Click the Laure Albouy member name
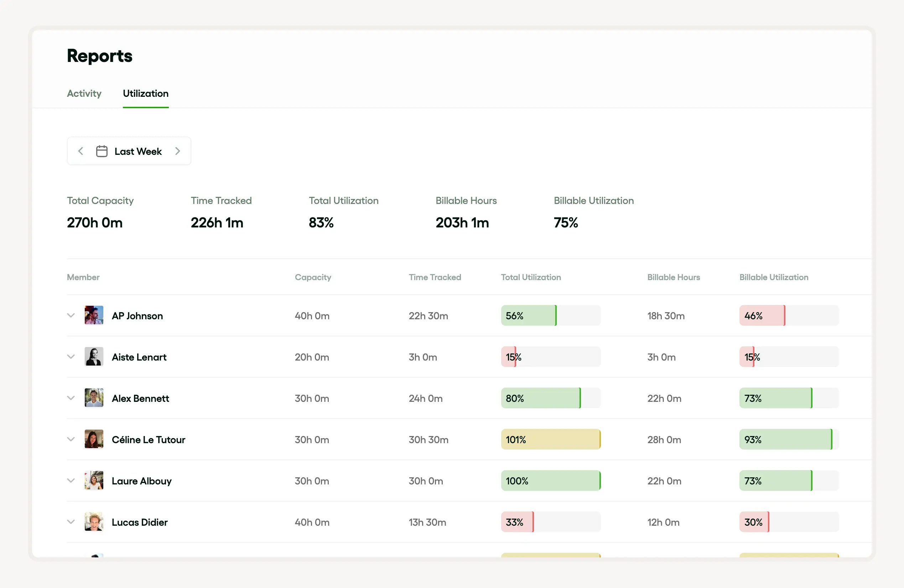The width and height of the screenshot is (904, 588). 141,481
